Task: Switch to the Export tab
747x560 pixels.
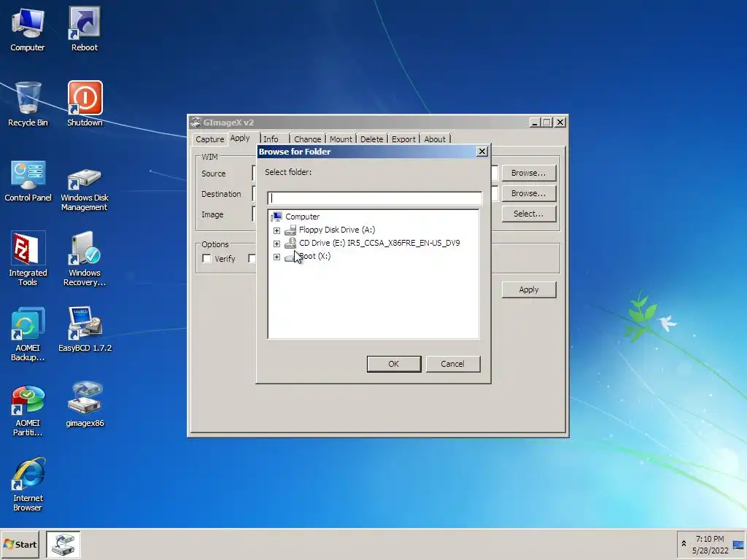Action: (403, 139)
